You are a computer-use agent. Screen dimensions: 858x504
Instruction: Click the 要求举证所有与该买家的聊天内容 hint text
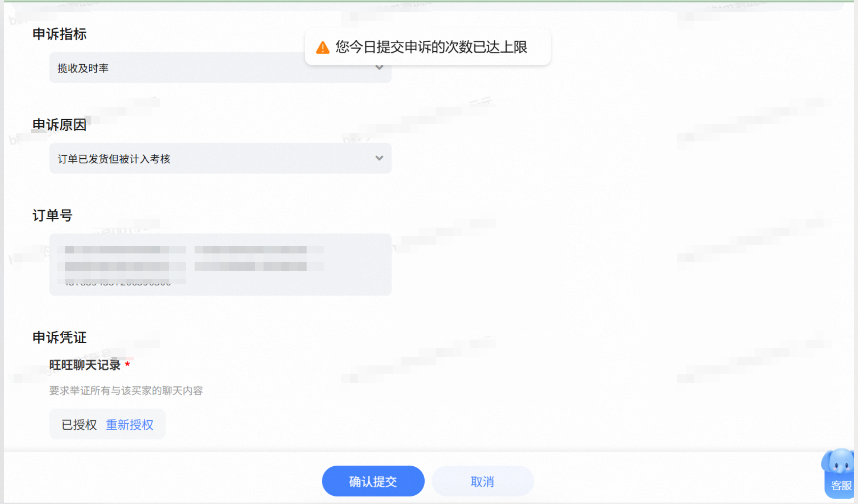(x=126, y=391)
